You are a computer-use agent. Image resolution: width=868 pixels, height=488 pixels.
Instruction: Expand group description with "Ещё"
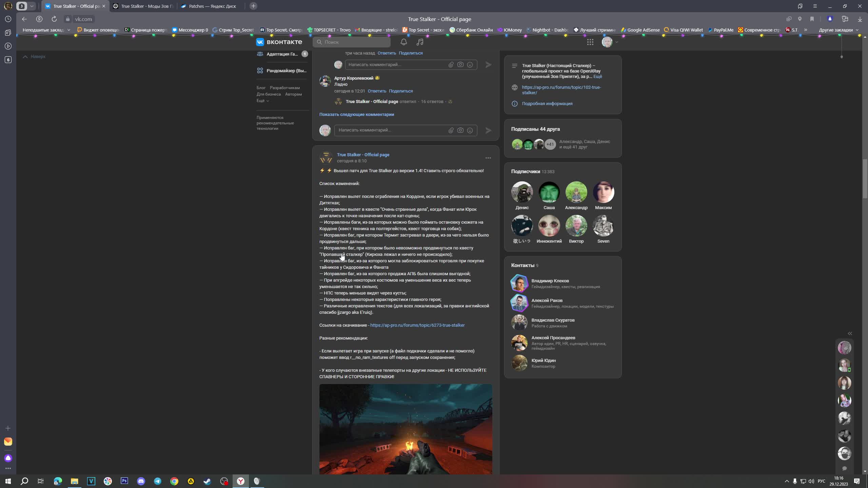click(597, 77)
